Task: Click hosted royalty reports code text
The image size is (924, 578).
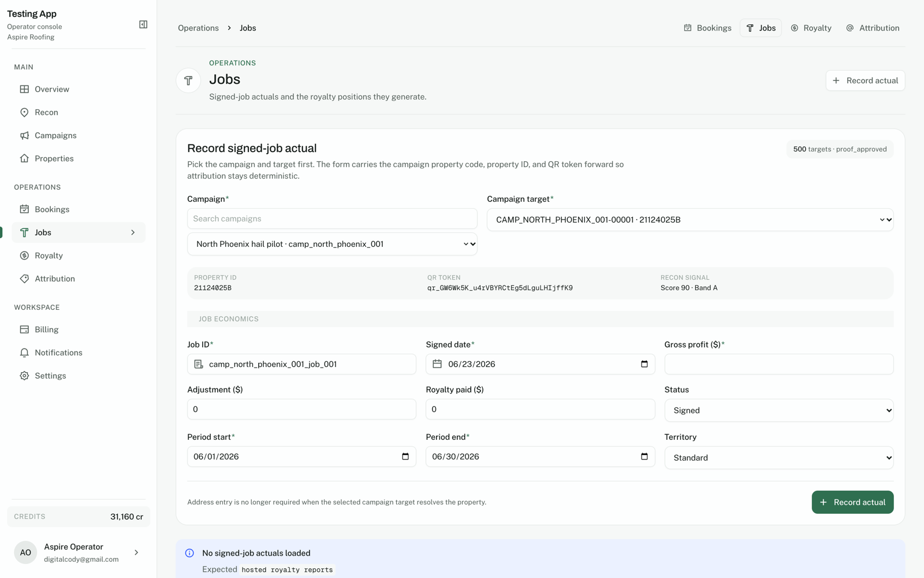Action: coord(287,570)
